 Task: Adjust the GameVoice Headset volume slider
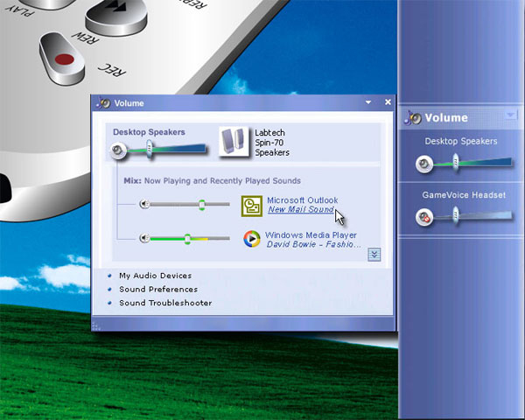coord(455,216)
